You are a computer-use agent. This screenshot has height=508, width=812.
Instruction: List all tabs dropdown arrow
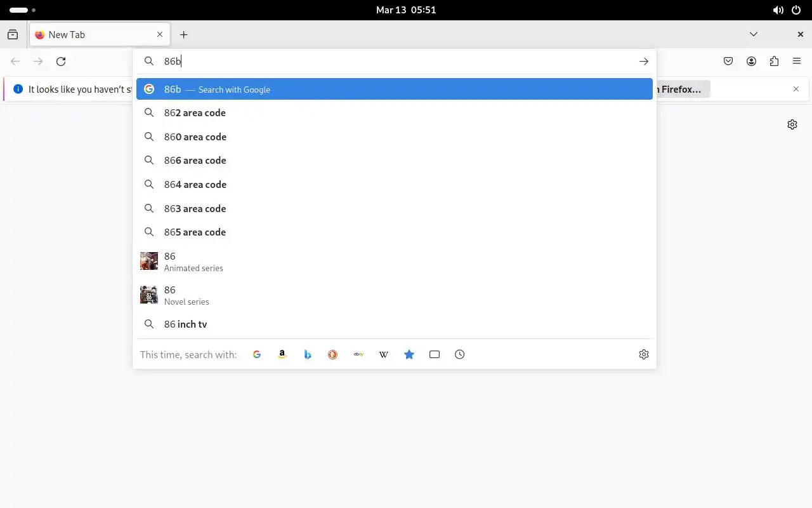pyautogui.click(x=754, y=35)
